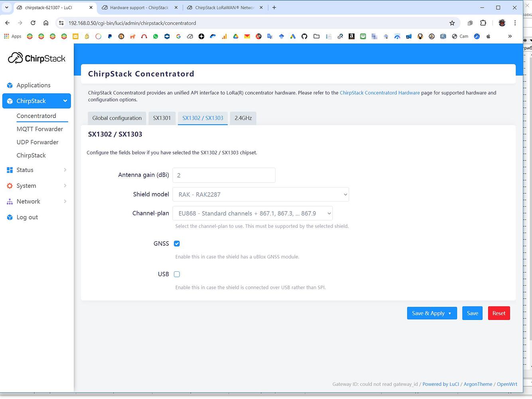Click the Save button
Viewport: 532px width, 399px height.
pyautogui.click(x=473, y=313)
